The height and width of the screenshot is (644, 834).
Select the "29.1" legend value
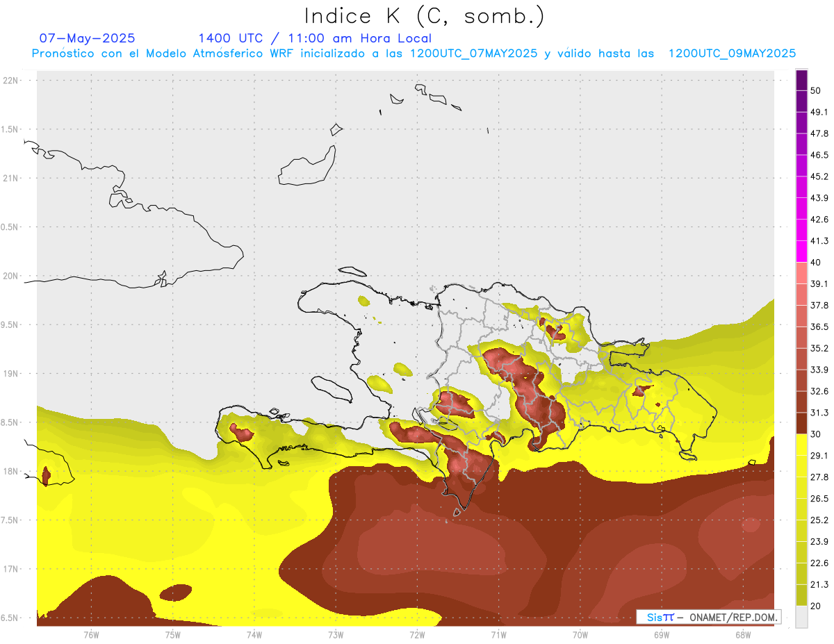(x=819, y=456)
